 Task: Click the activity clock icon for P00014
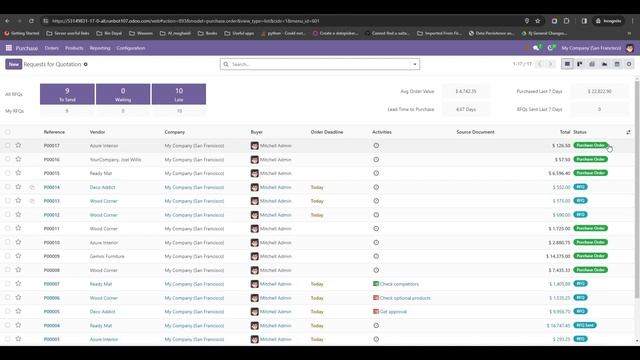(x=376, y=187)
